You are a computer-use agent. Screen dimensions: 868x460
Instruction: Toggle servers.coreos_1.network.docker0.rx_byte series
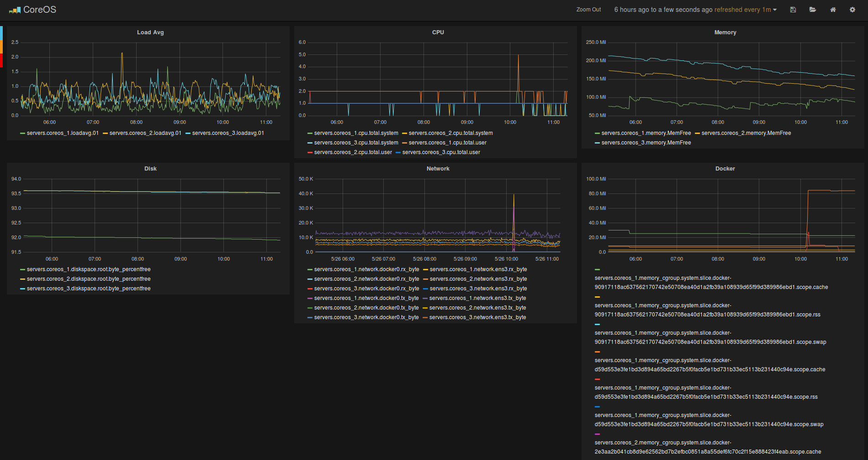(x=367, y=269)
